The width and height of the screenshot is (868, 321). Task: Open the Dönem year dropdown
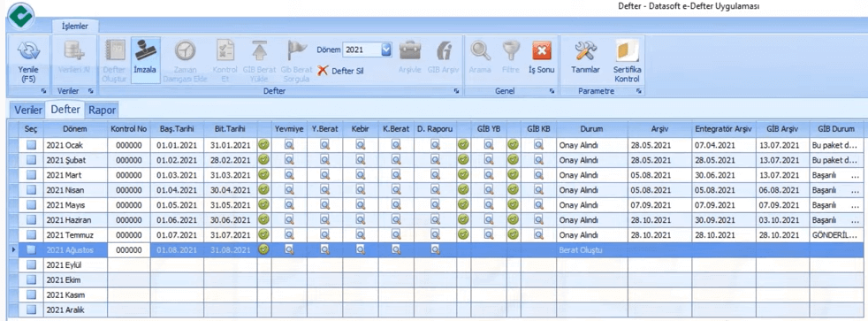[x=386, y=50]
